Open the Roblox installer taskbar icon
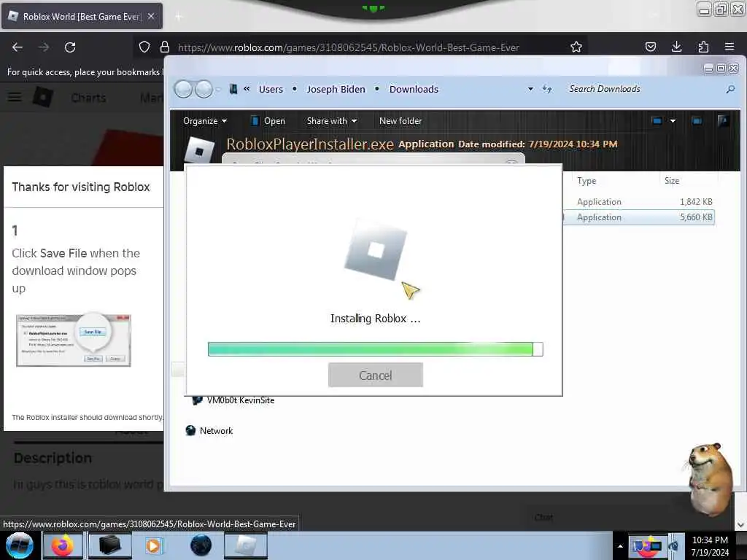The height and width of the screenshot is (560, 747). coord(246,545)
